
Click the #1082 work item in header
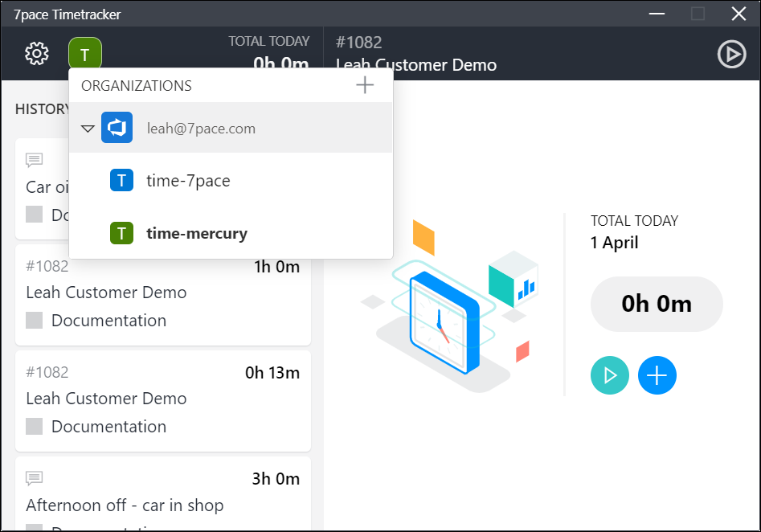pyautogui.click(x=358, y=43)
